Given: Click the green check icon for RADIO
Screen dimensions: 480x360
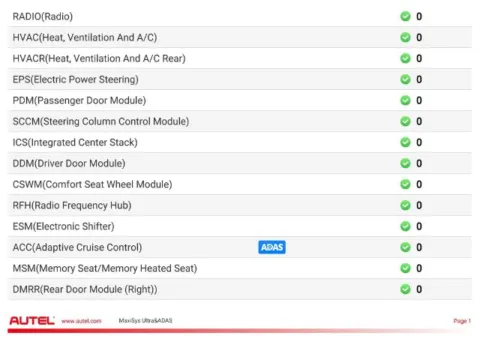Looking at the screenshot, I should click(405, 16).
